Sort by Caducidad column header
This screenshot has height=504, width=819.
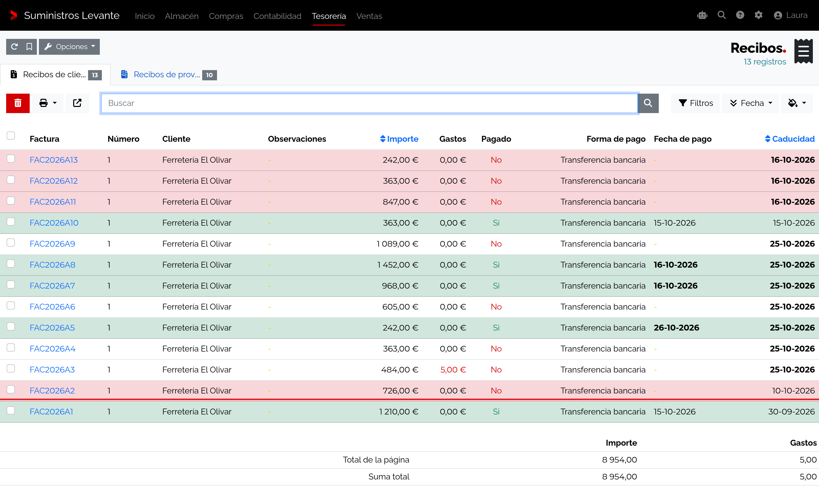[789, 139]
